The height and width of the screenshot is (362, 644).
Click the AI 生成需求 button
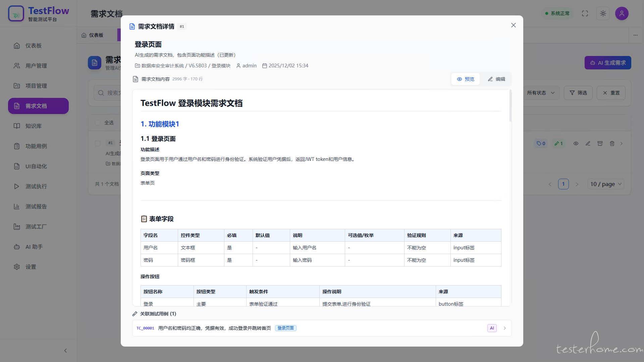tap(608, 63)
